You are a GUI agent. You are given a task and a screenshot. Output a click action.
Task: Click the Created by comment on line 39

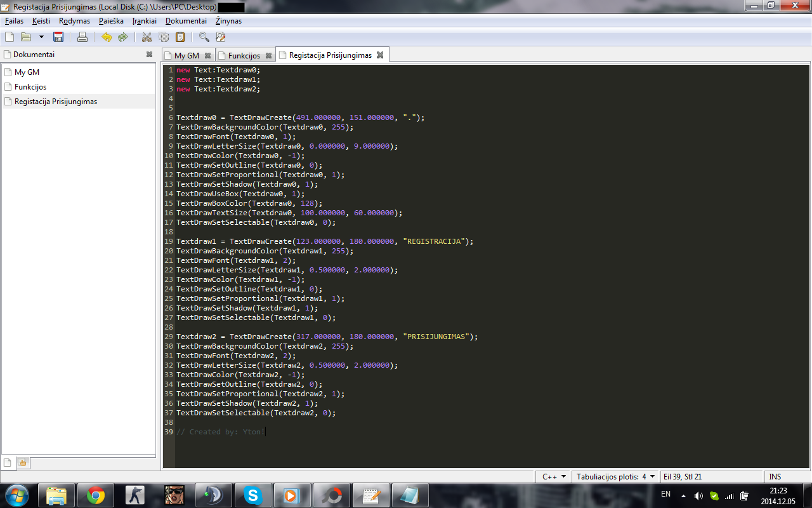coord(221,432)
